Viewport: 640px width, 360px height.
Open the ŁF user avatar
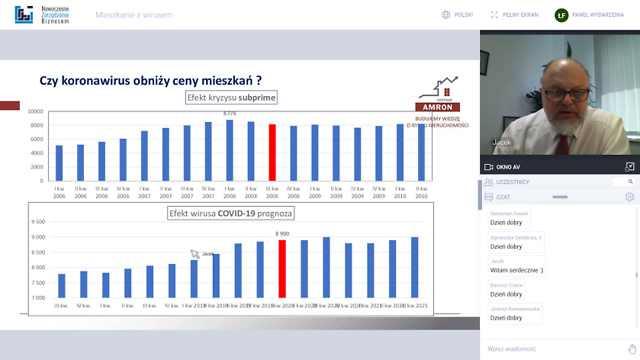click(561, 15)
